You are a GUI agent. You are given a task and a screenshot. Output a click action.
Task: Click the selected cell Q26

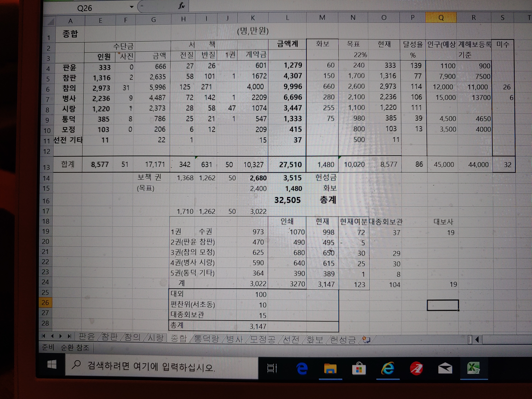pyautogui.click(x=443, y=305)
